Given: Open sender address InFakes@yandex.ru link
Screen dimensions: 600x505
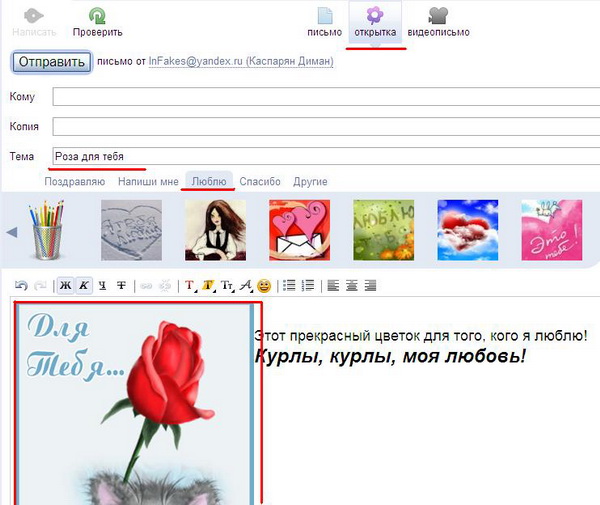Looking at the screenshot, I should pos(241,61).
